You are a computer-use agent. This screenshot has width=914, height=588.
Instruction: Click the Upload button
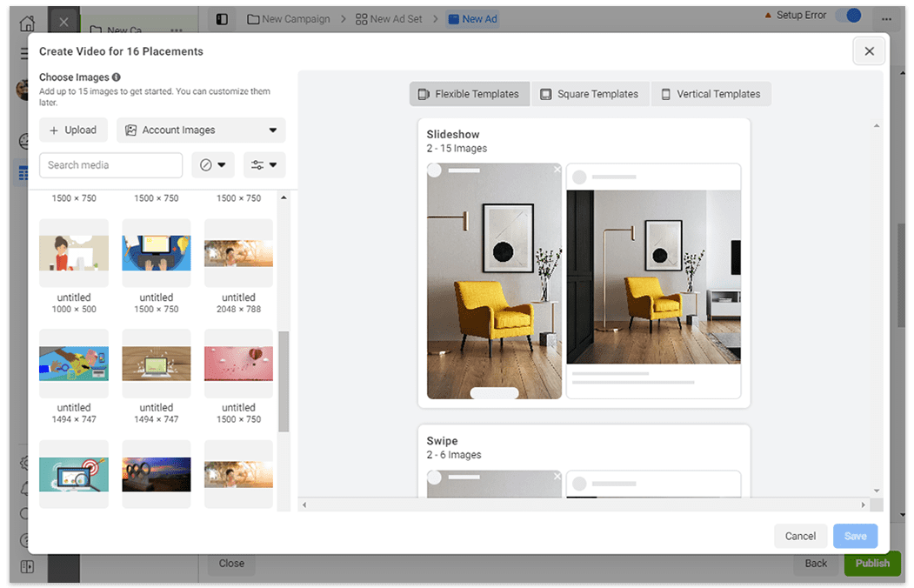(x=73, y=130)
